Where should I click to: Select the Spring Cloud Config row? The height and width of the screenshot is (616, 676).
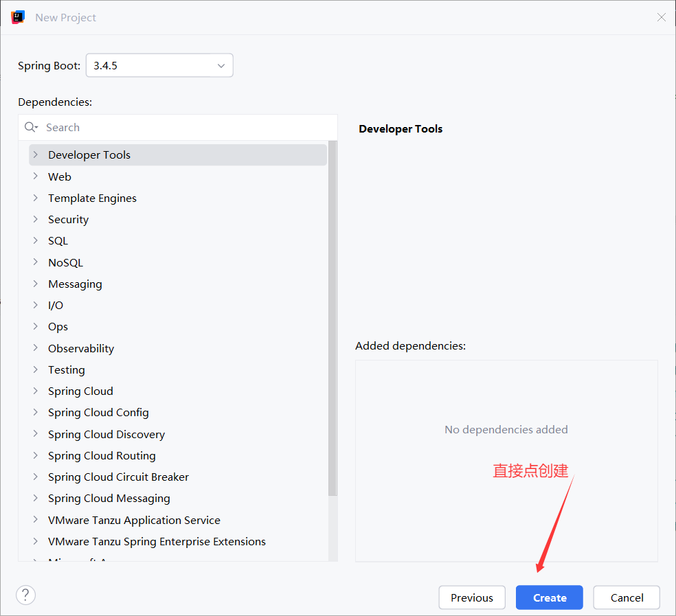[178, 412]
